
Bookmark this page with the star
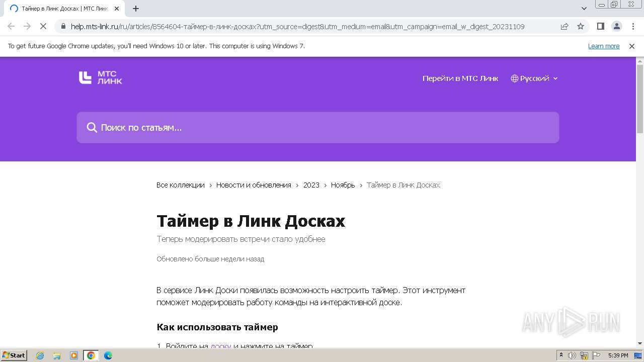pyautogui.click(x=581, y=26)
